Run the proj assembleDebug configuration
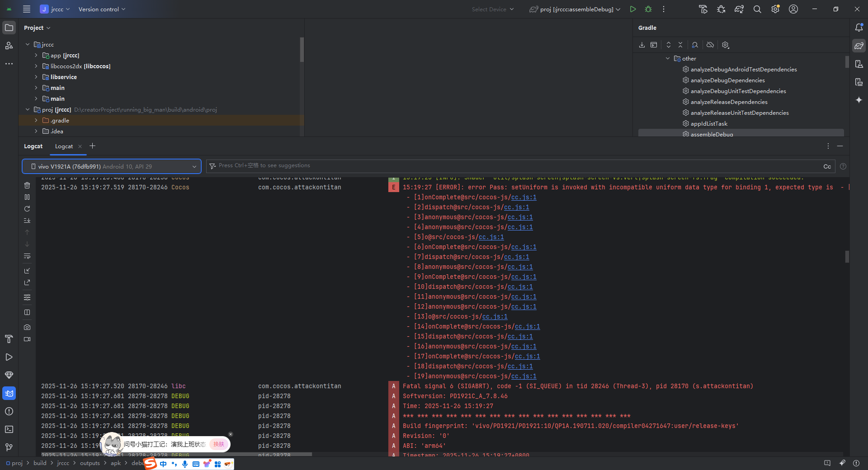 (x=633, y=9)
